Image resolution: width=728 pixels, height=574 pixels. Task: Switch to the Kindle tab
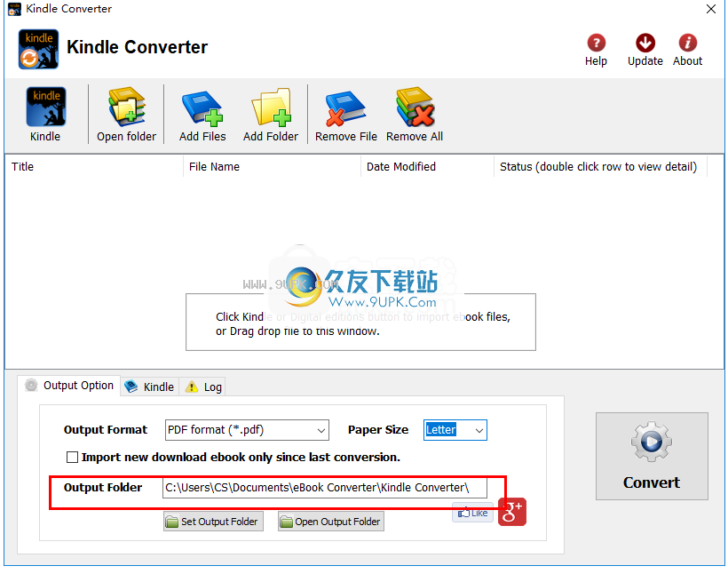149,387
